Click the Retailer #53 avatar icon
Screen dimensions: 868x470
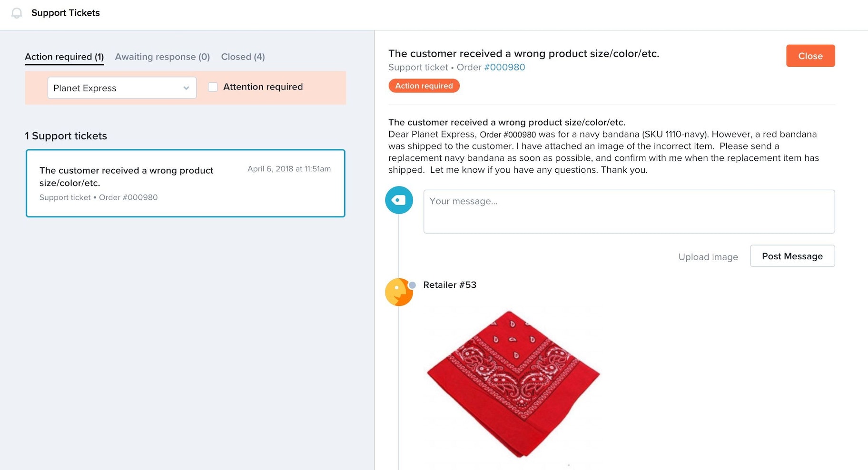(398, 292)
